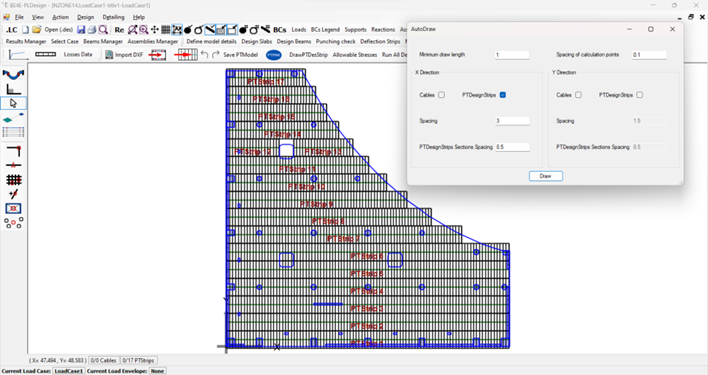Viewport: 708px width, 375px height.
Task: Select the pointer arrow tool in sidebar
Action: tap(14, 103)
